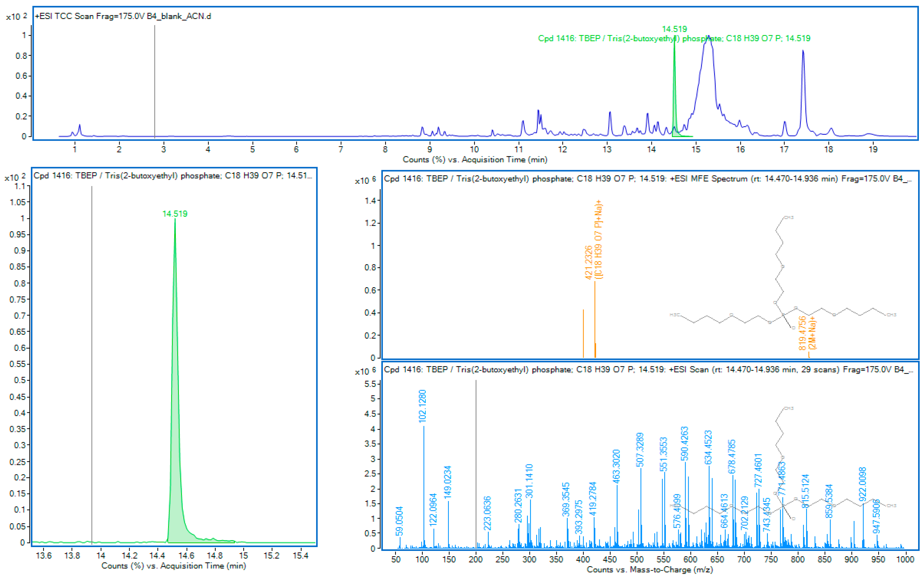The width and height of the screenshot is (924, 578).
Task: Click the '+ESI TCC Scan Frag=175.0V B4_blank_ACN.d' title
Action: pos(123,16)
